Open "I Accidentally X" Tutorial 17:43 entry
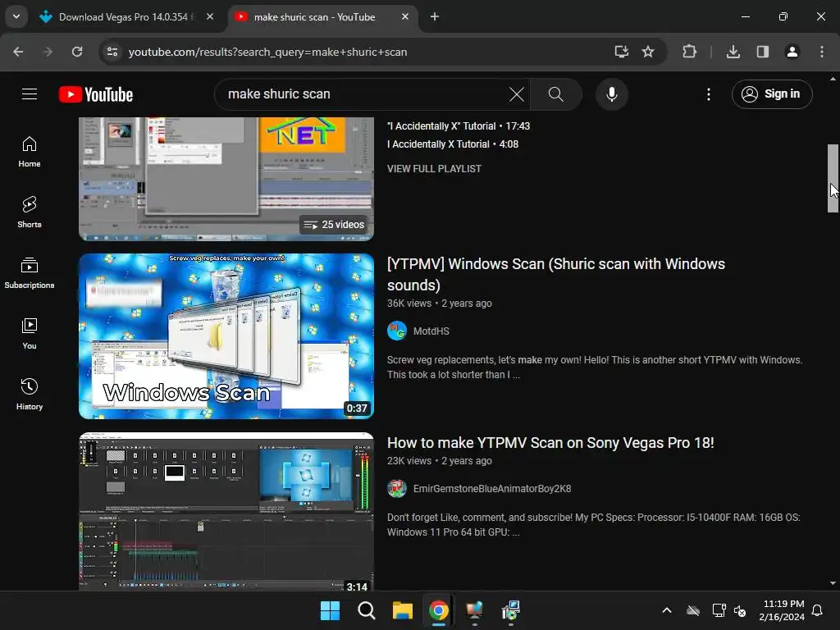The width and height of the screenshot is (840, 630). tap(459, 126)
